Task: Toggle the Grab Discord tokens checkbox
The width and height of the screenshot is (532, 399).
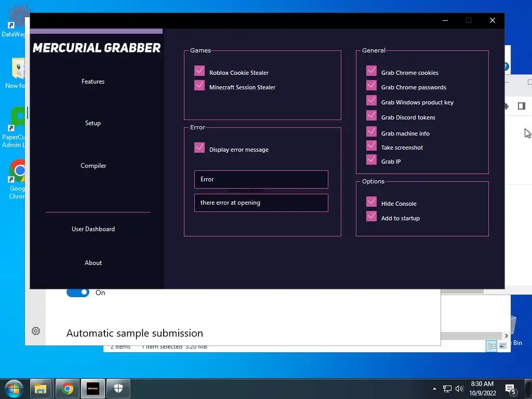Action: (x=371, y=115)
